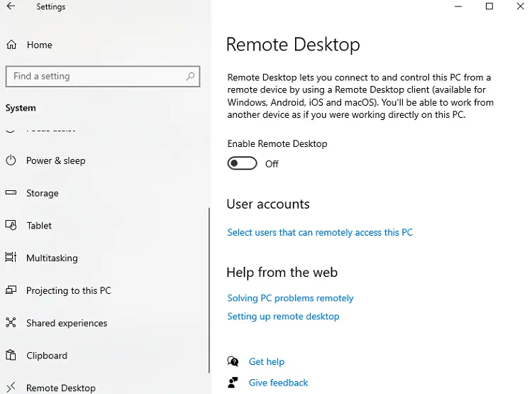Turn on Enable Remote Desktop toggle

coord(243,163)
